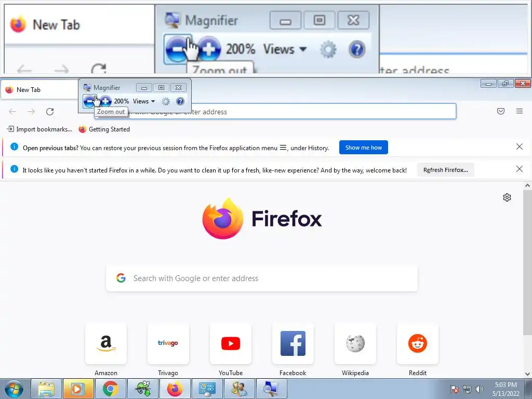Reload the page with Firefox refresh icon
This screenshot has width=532, height=399.
point(50,112)
